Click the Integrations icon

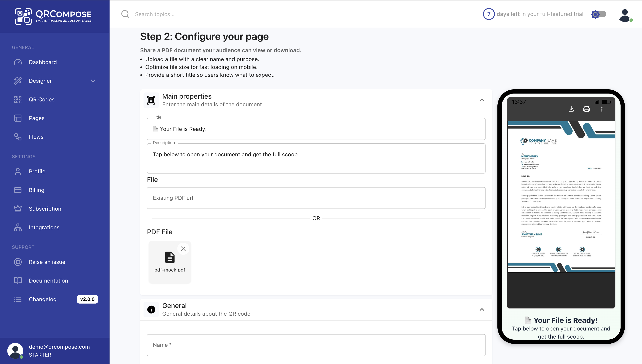(x=18, y=227)
